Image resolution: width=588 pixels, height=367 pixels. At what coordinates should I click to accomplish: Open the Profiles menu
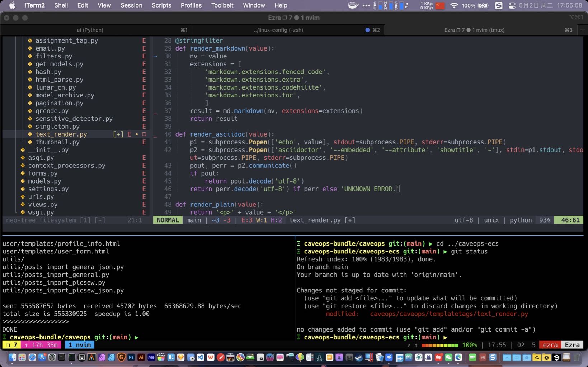191,5
